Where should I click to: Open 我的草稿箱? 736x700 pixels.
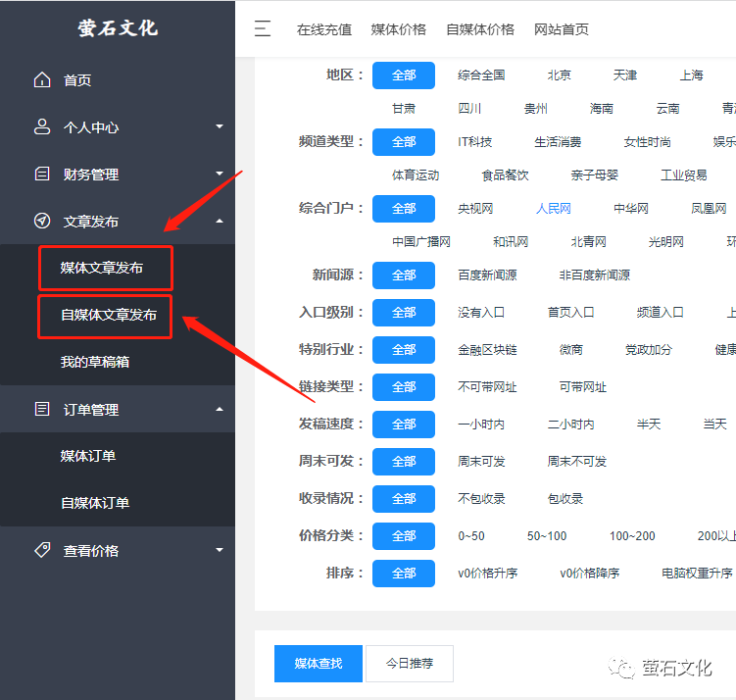95,362
